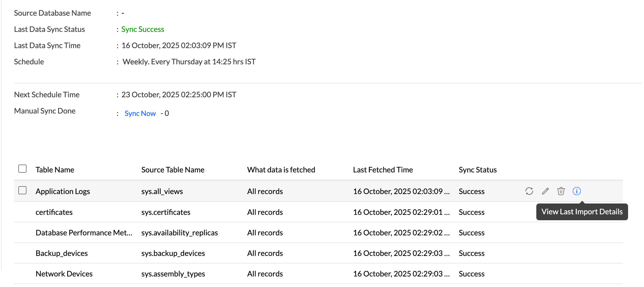Viewport: 644px width, 287px height.
Task: Click the edit pencil icon for Application Logs
Action: tap(545, 191)
